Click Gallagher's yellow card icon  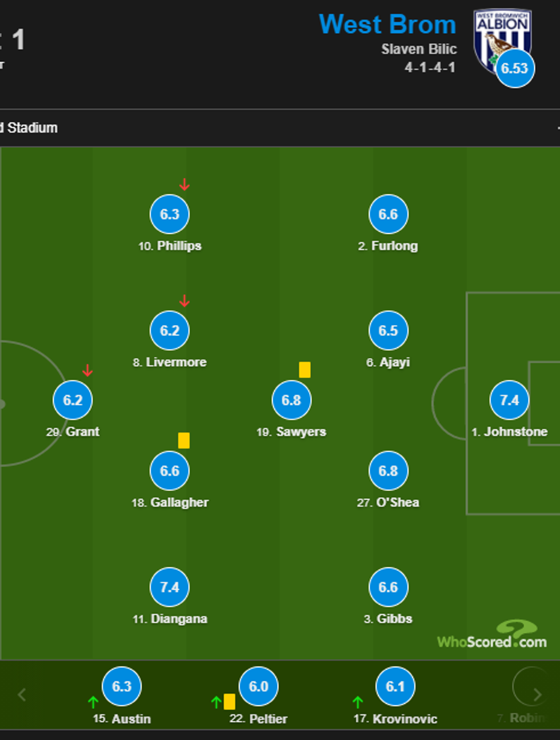click(x=183, y=441)
